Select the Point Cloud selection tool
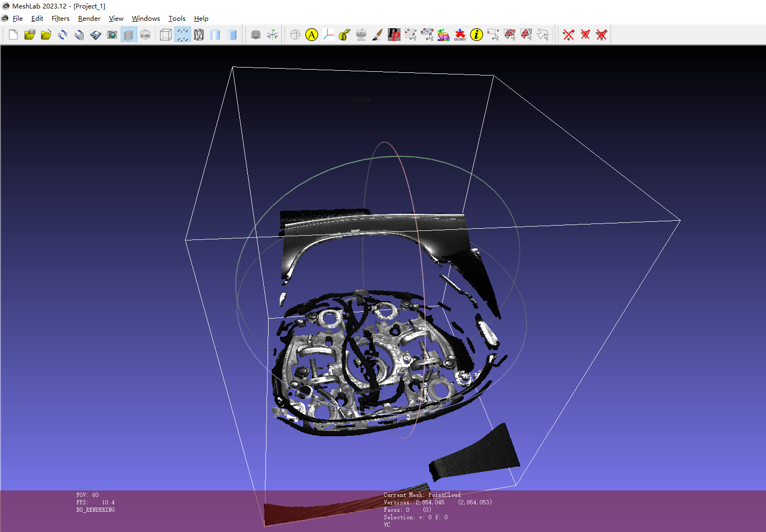 pyautogui.click(x=411, y=35)
